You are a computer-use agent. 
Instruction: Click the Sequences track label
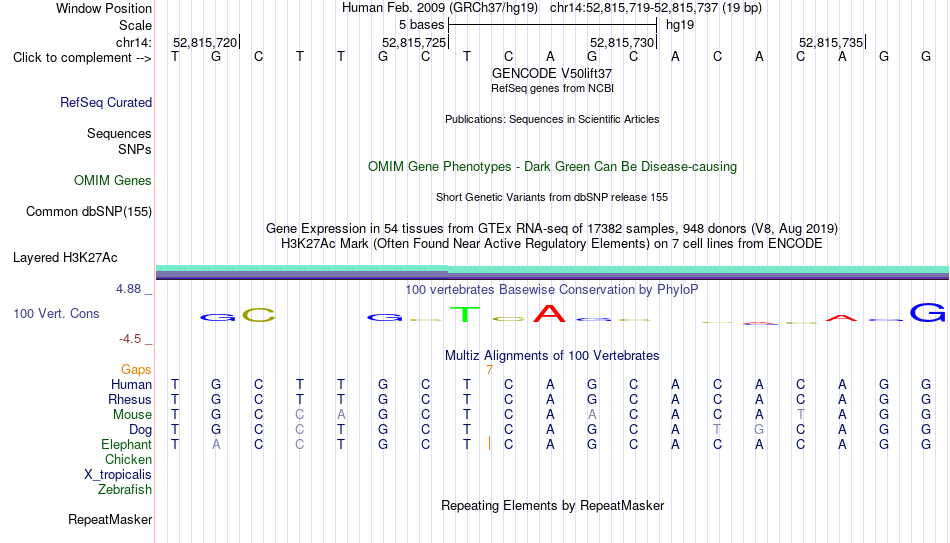click(x=119, y=133)
